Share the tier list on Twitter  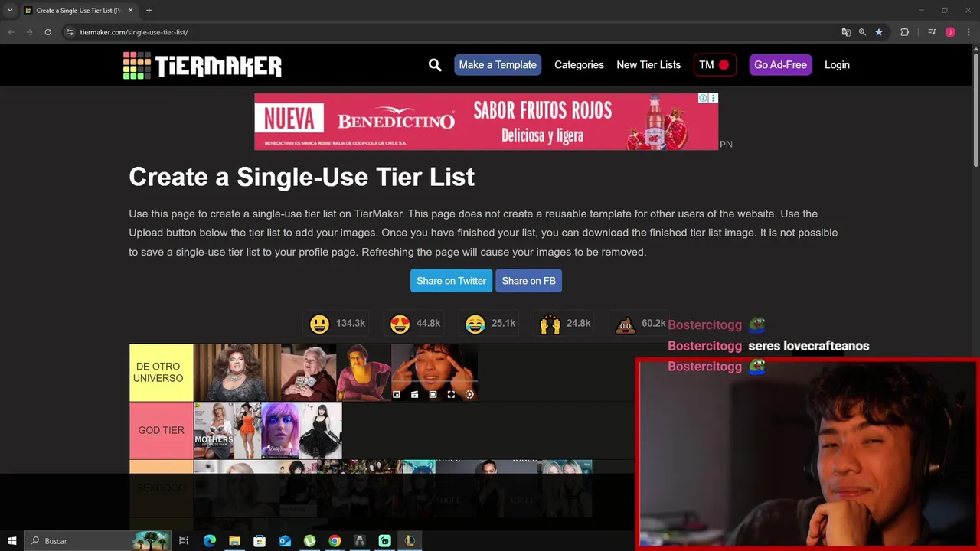pos(451,281)
